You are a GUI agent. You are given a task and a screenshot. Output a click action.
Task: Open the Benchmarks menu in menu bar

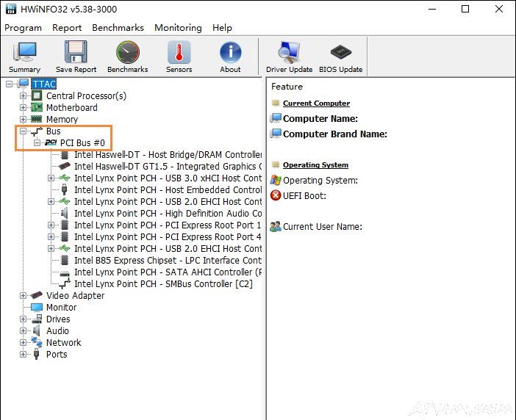(118, 28)
